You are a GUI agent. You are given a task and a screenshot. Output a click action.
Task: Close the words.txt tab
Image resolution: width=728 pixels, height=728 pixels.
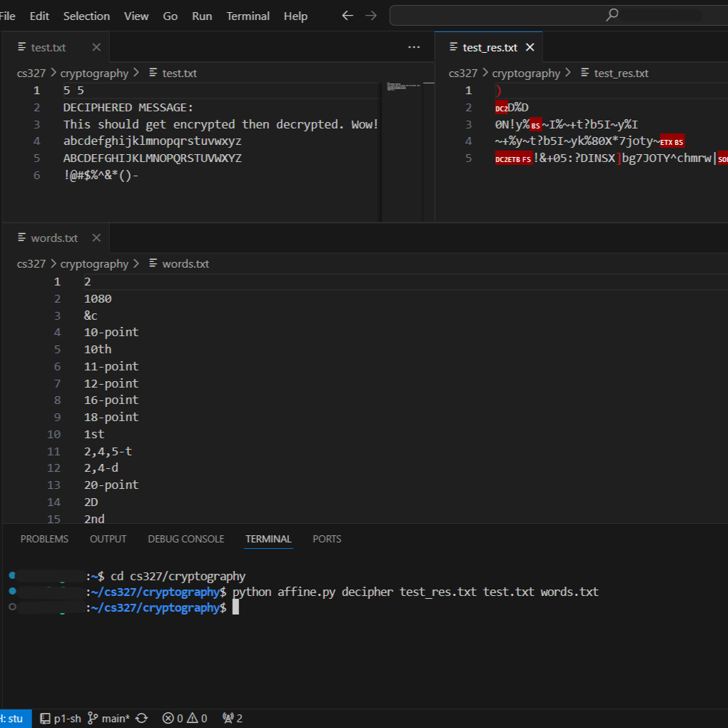(96, 238)
